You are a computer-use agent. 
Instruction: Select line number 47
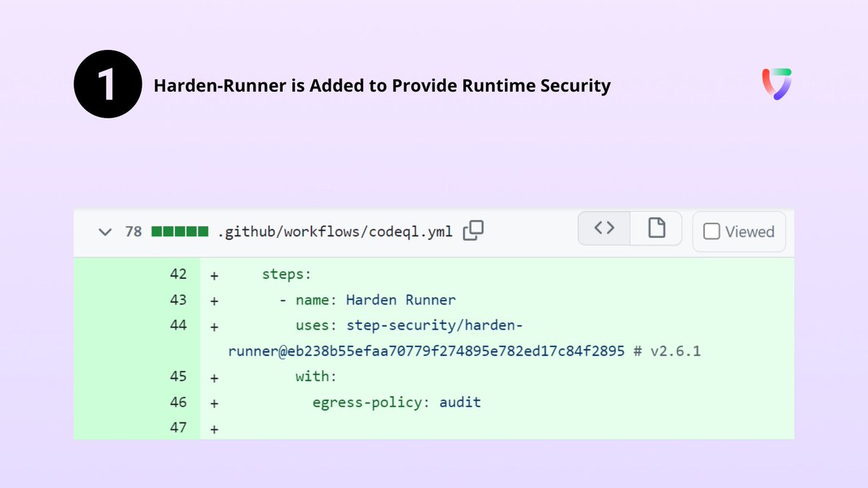[x=178, y=427]
